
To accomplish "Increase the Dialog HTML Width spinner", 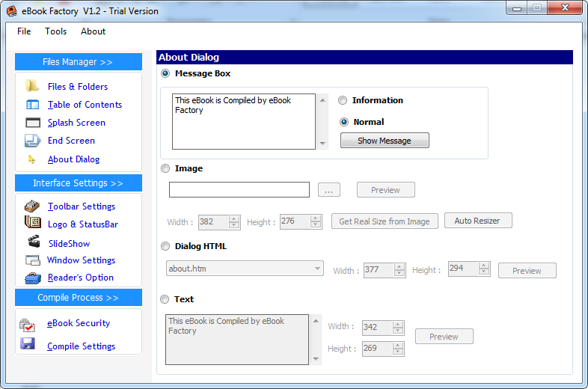I will (x=399, y=267).
